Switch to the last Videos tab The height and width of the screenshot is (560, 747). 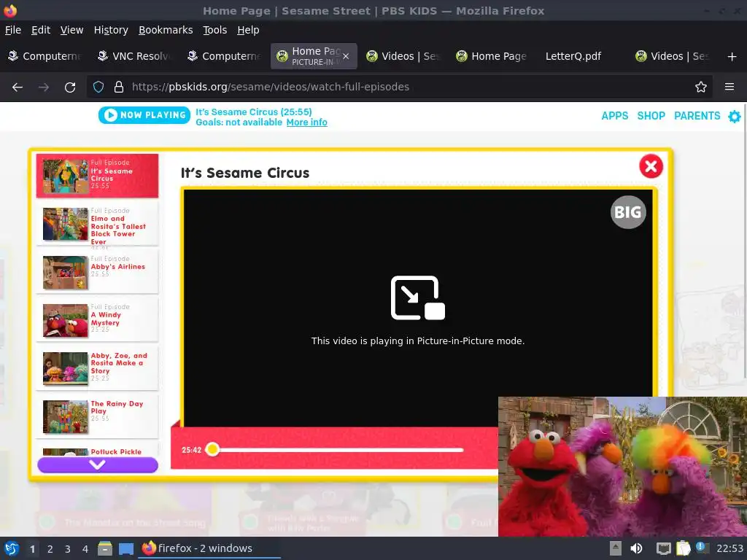point(672,56)
